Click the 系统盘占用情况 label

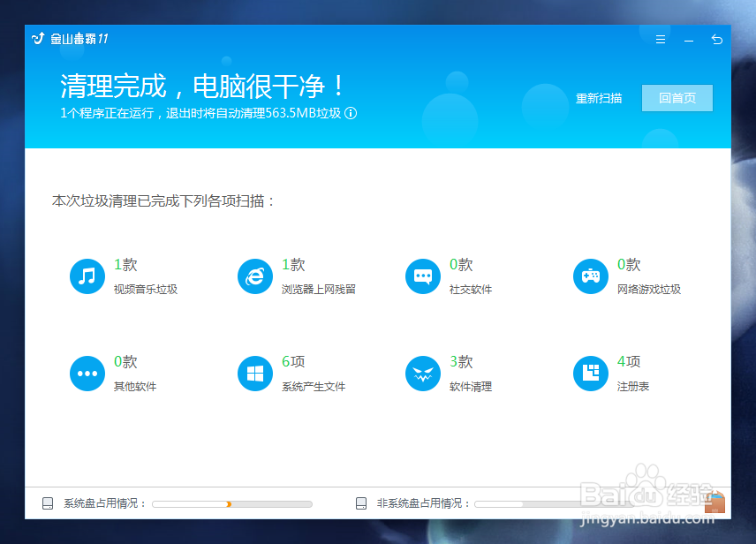(x=104, y=503)
